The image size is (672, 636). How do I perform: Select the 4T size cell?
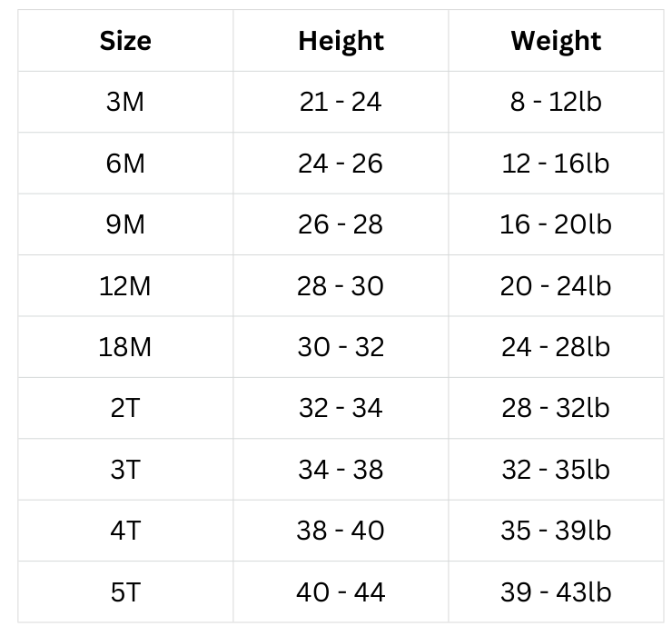point(125,531)
